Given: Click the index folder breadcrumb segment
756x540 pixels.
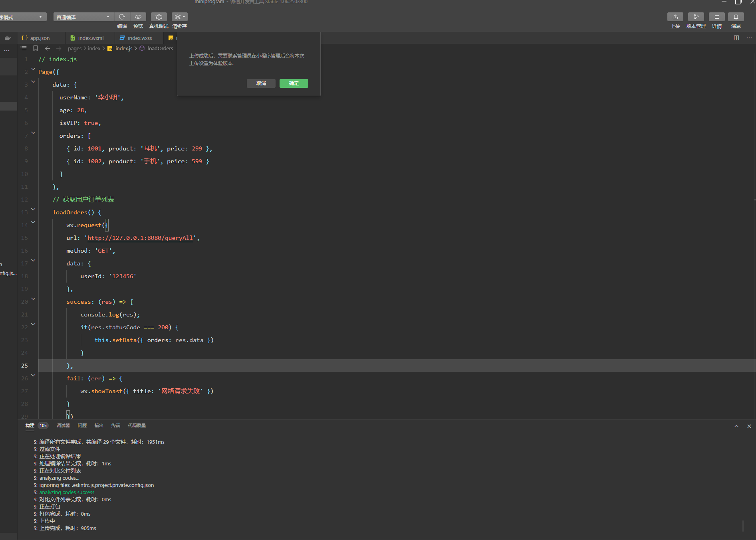Looking at the screenshot, I should tap(94, 48).
